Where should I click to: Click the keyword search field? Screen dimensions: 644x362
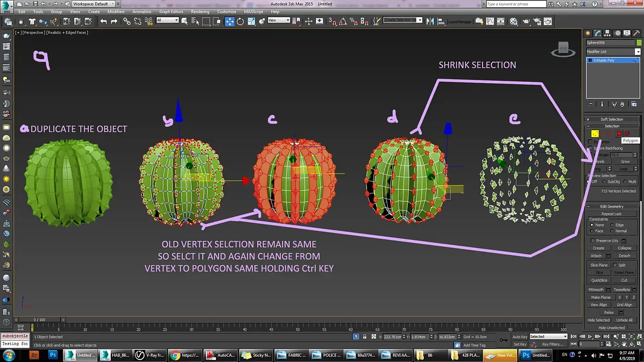pos(516,4)
